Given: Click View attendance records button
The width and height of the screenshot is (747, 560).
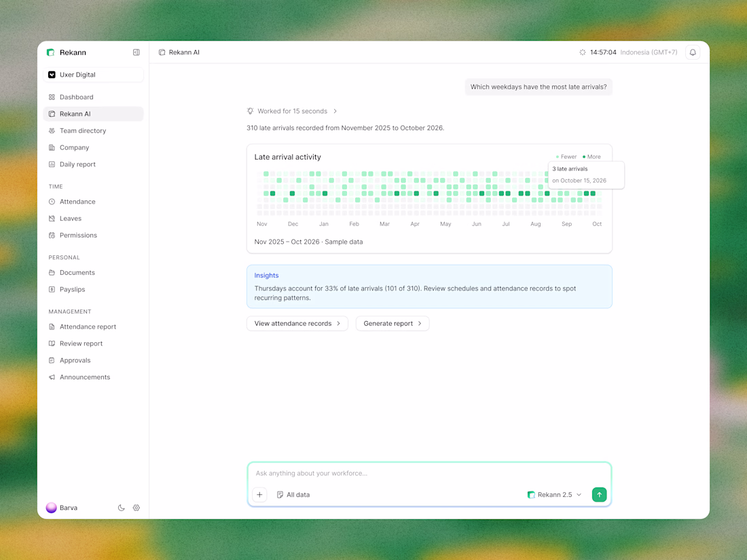Looking at the screenshot, I should click(297, 323).
